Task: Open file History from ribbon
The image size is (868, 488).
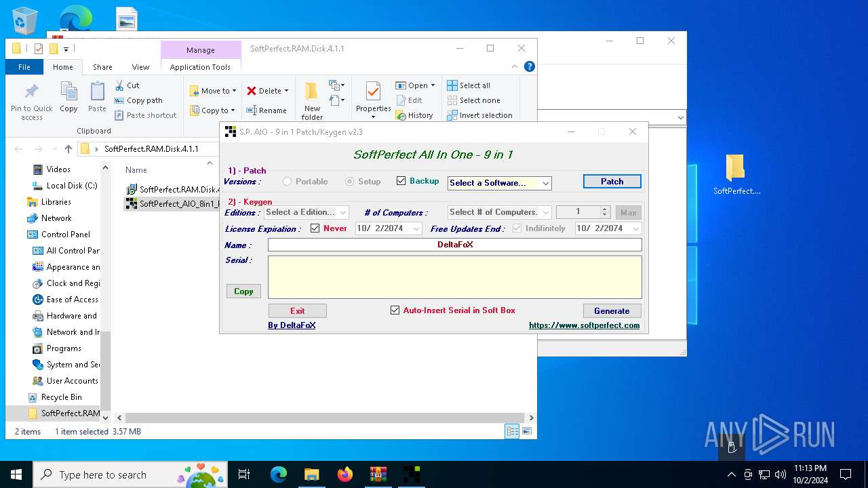Action: [414, 115]
